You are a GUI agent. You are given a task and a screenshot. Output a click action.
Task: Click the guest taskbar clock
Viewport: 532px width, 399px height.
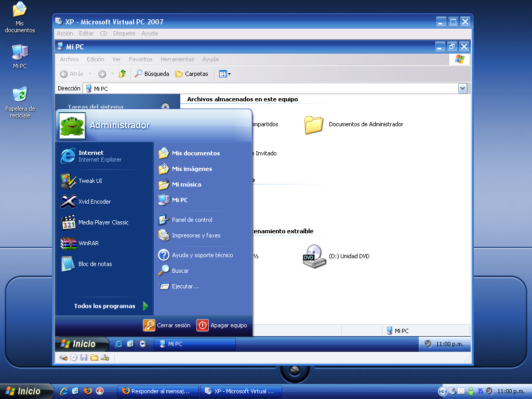[449, 344]
